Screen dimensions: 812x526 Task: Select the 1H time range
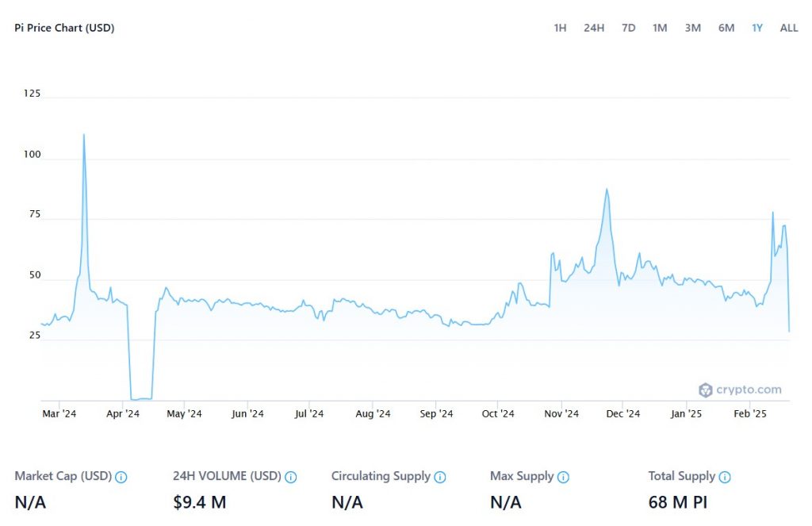pos(560,28)
